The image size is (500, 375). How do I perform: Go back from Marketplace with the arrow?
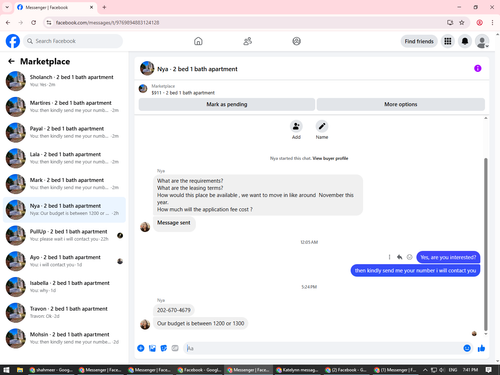(11, 61)
